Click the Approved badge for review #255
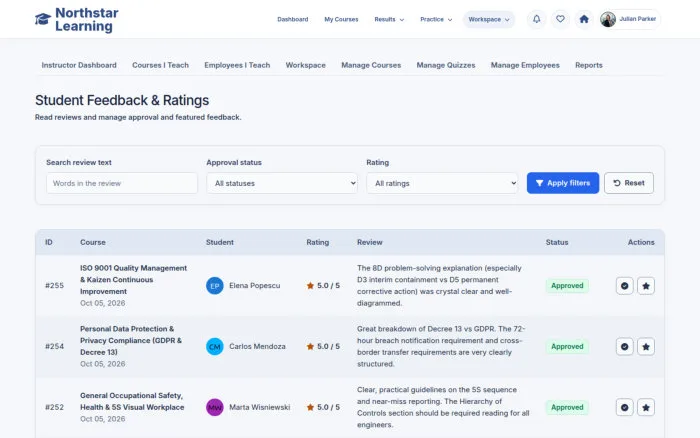The height and width of the screenshot is (438, 700). pos(567,286)
